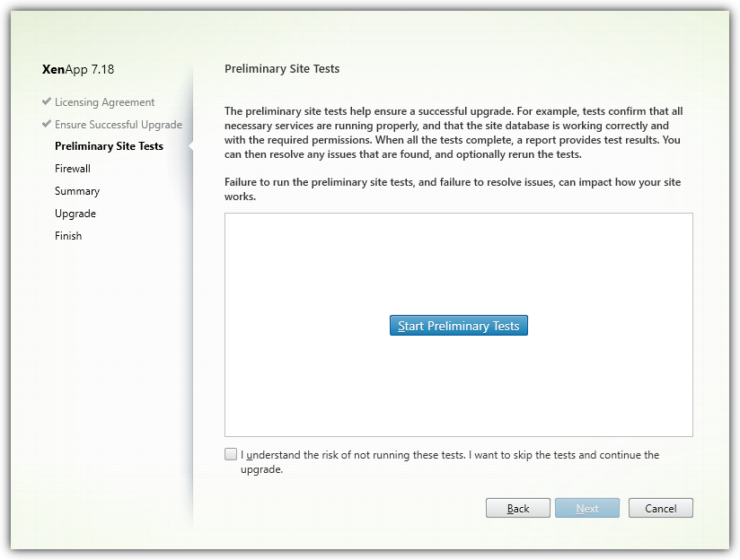Go back with the Back button
Image resolution: width=740 pixels, height=560 pixels.
pyautogui.click(x=518, y=508)
